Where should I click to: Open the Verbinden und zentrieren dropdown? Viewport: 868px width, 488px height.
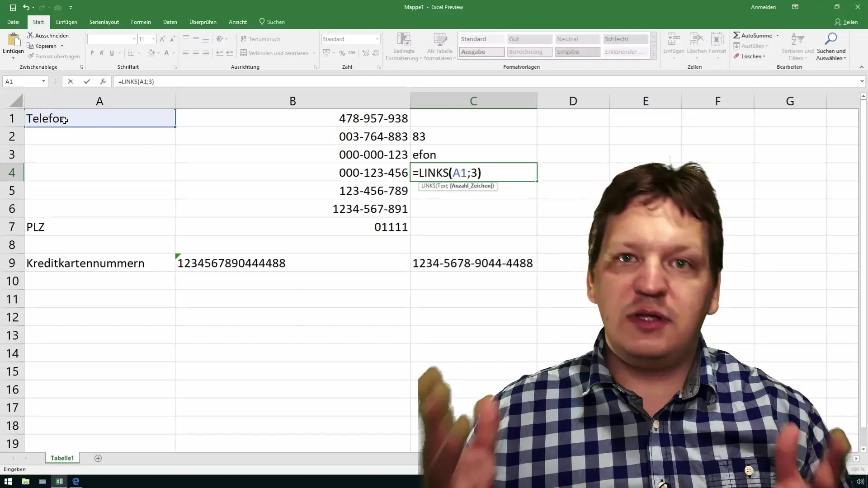(314, 53)
